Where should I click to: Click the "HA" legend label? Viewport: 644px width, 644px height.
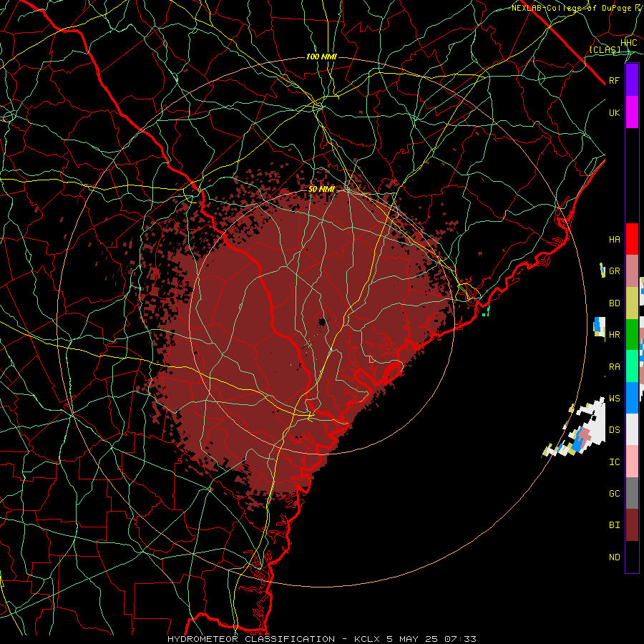tap(614, 239)
